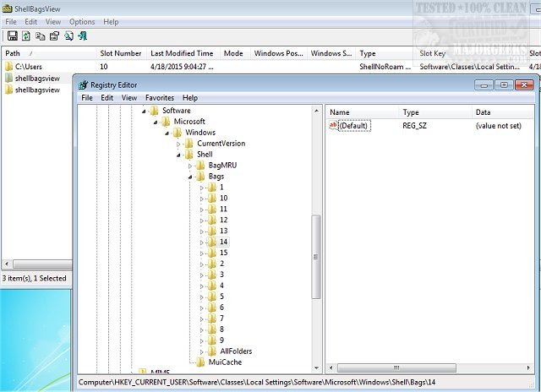Sort by Mode column header
This screenshot has height=392, width=541.
pyautogui.click(x=235, y=53)
